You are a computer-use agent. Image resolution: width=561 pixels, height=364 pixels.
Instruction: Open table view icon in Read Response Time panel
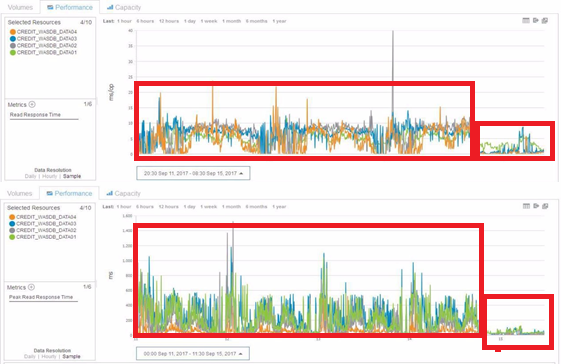click(526, 20)
